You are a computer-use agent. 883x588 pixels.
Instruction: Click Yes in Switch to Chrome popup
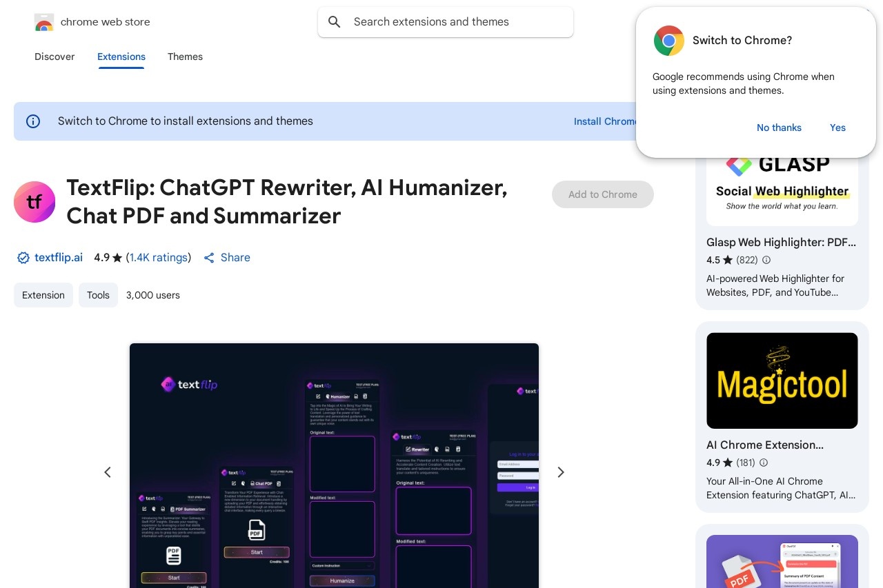[837, 128]
